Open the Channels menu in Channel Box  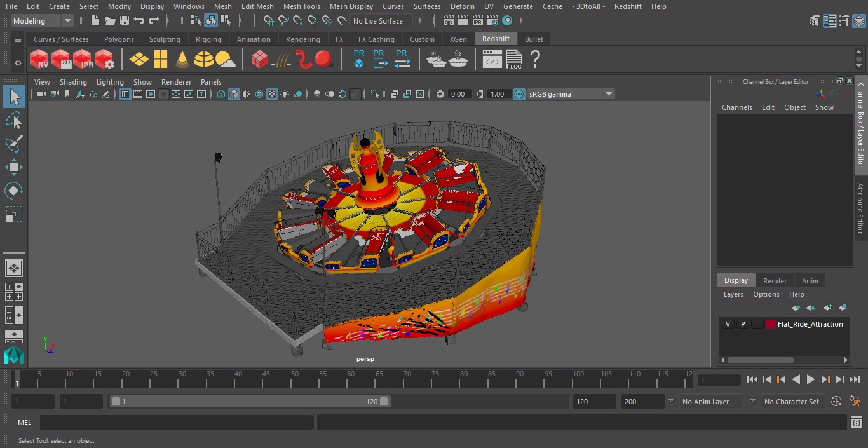(736, 107)
